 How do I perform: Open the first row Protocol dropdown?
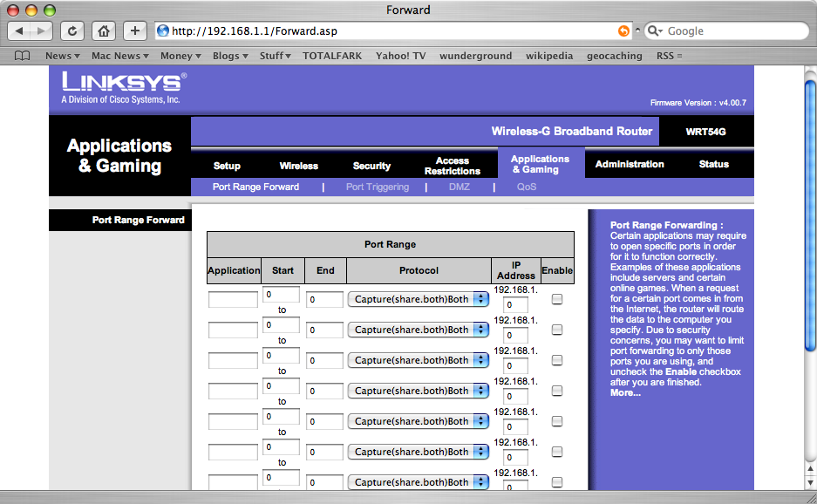coord(418,299)
